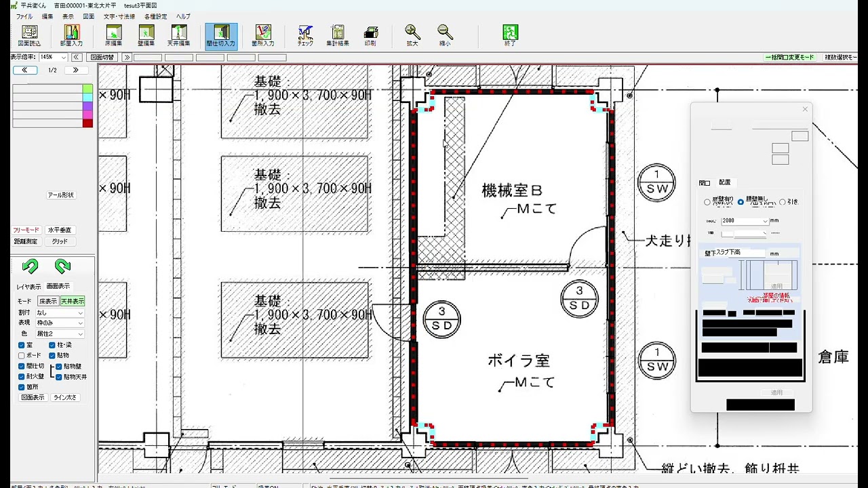Toggle the 貼物壁 checkbox
868x488 pixels.
tap(59, 367)
